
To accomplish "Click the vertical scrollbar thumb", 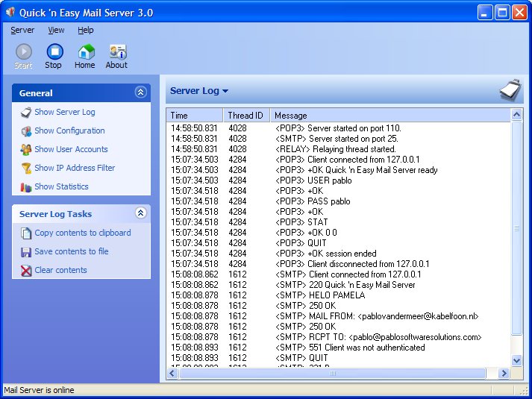I will pyautogui.click(x=517, y=228).
